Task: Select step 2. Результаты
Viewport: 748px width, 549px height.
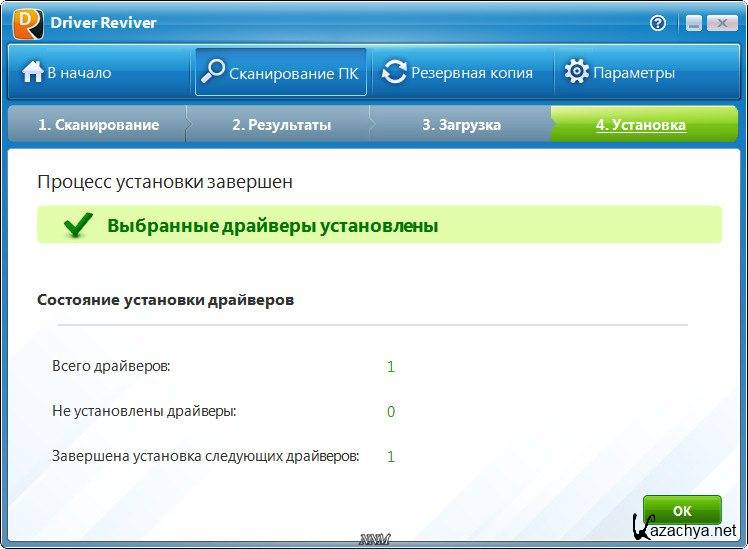Action: pyautogui.click(x=281, y=125)
